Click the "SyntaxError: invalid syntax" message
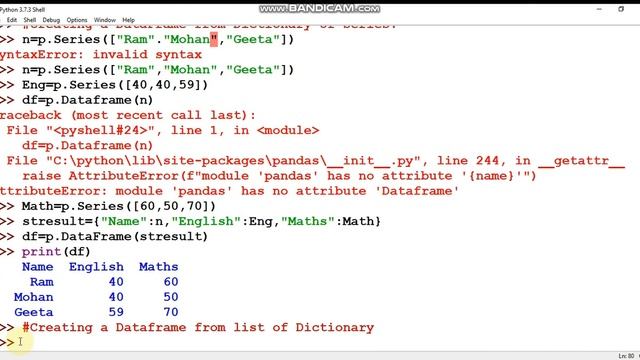Viewport: 640px width, 360px height. [101, 54]
